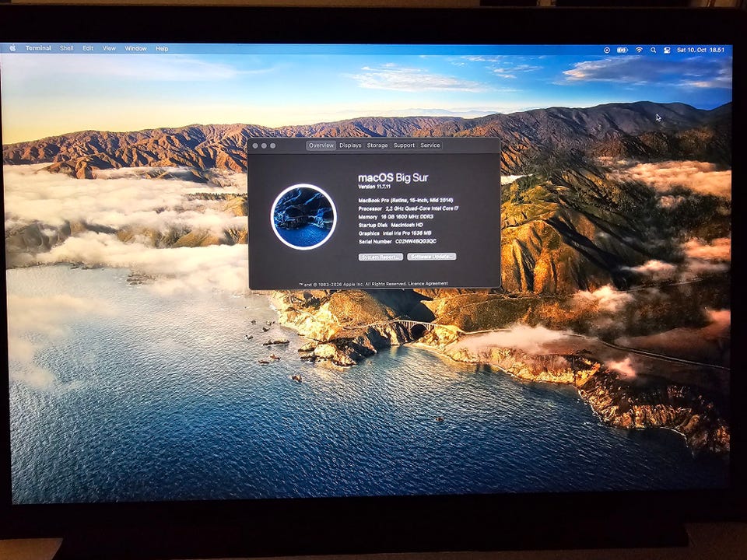Click the 'Version 11.7.11' text
747x560 pixels.
[374, 187]
